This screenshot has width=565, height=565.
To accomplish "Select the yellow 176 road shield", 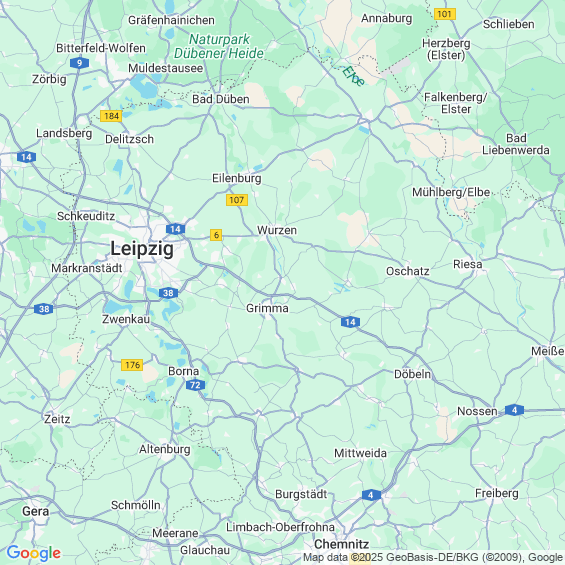I will [132, 365].
